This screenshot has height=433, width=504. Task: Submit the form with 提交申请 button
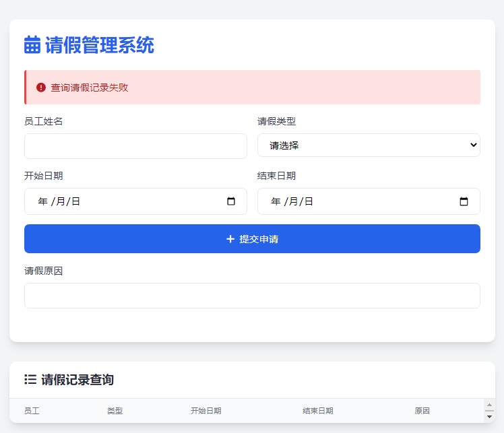252,238
